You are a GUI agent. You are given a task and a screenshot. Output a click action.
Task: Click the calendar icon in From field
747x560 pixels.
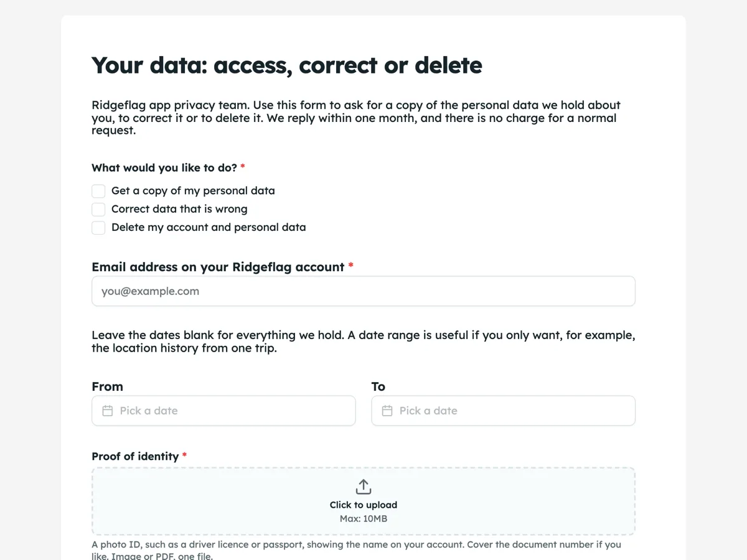[108, 411]
